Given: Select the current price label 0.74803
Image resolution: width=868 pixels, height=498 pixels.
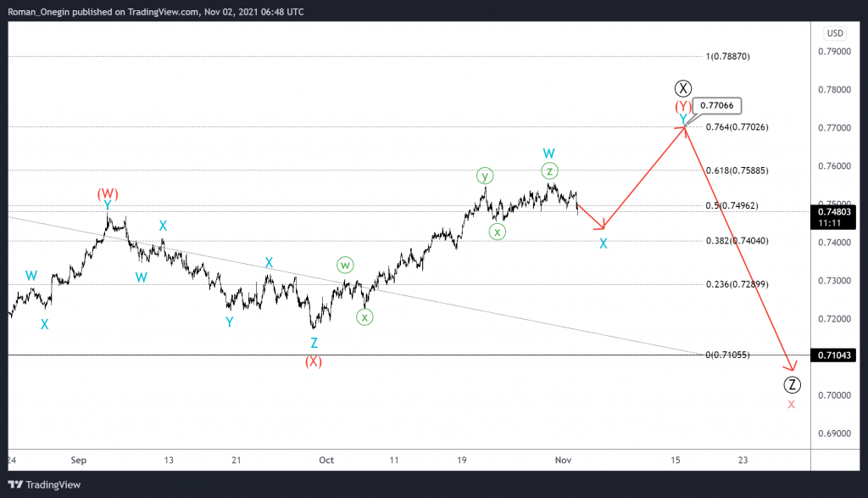Looking at the screenshot, I should (835, 211).
